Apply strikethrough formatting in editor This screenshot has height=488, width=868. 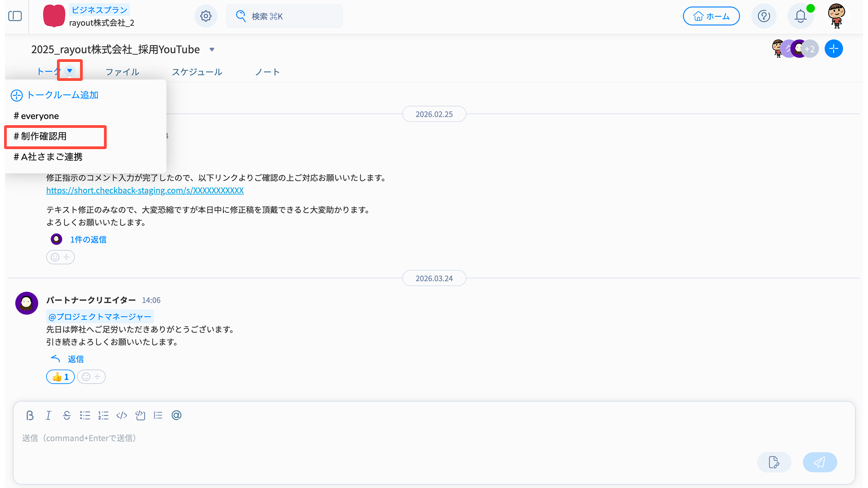pyautogui.click(x=66, y=415)
